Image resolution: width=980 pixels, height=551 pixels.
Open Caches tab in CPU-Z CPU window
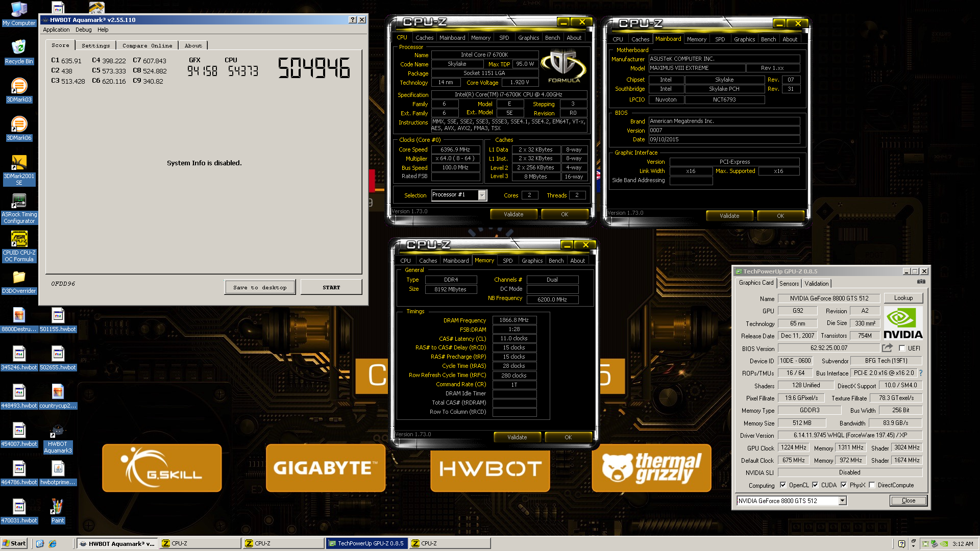424,38
